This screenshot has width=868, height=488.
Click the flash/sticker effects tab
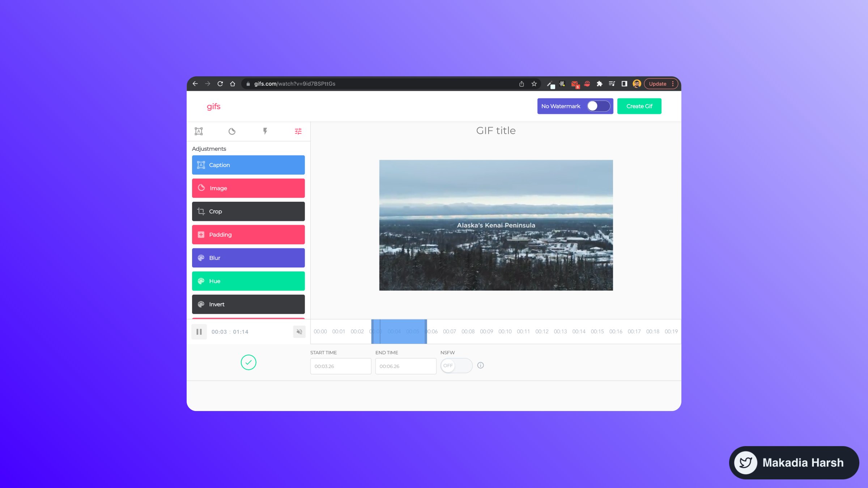click(x=265, y=131)
